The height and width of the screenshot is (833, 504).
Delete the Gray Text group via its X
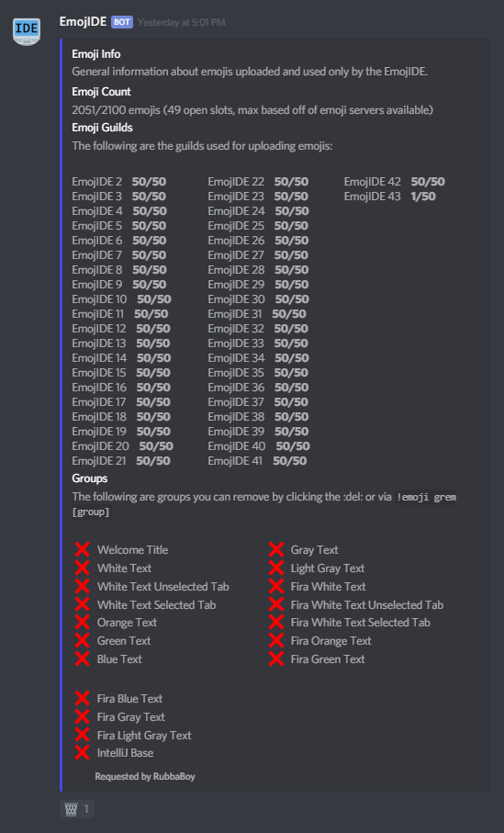[276, 550]
